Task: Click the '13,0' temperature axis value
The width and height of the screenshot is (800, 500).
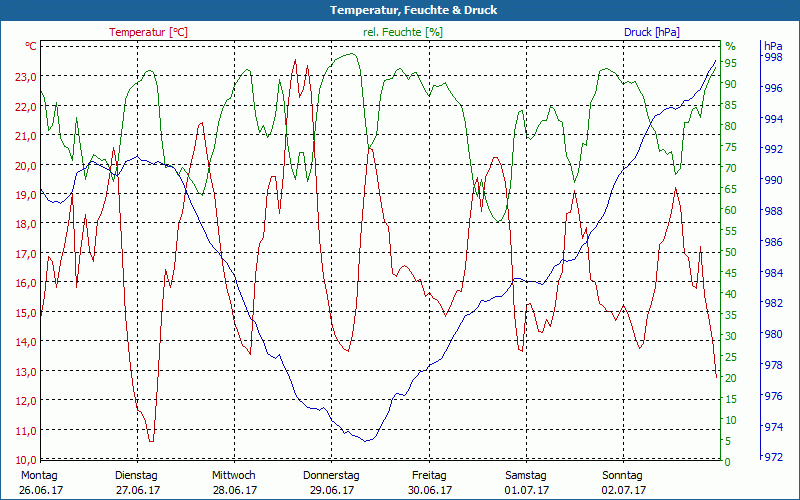Action: pos(27,371)
